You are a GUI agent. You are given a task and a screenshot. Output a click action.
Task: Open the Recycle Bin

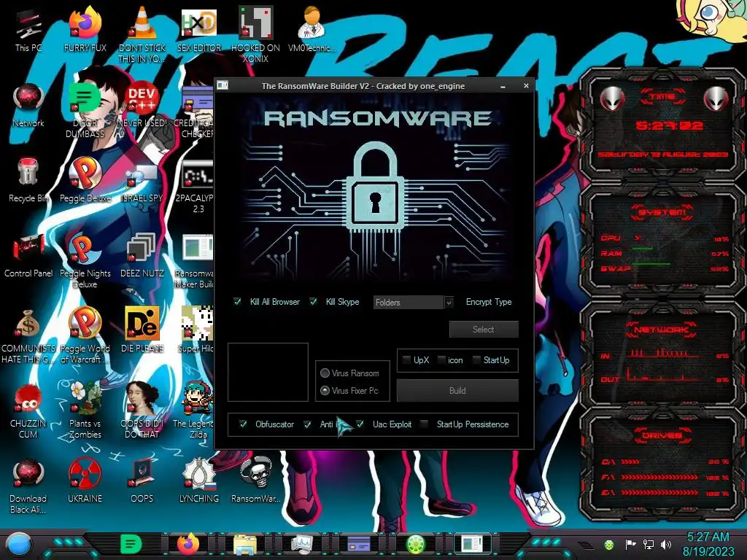point(28,181)
